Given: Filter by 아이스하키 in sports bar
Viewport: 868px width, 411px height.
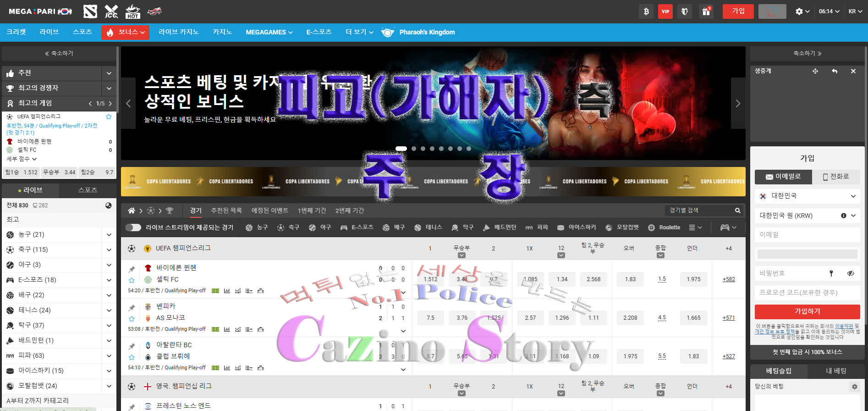Looking at the screenshot, I should pyautogui.click(x=577, y=228).
